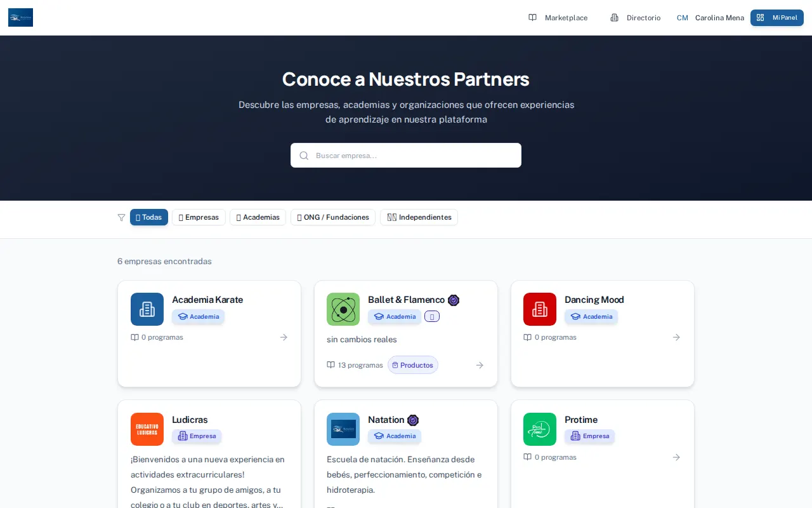Select the Academias filter tab
The width and height of the screenshot is (812, 508).
258,217
